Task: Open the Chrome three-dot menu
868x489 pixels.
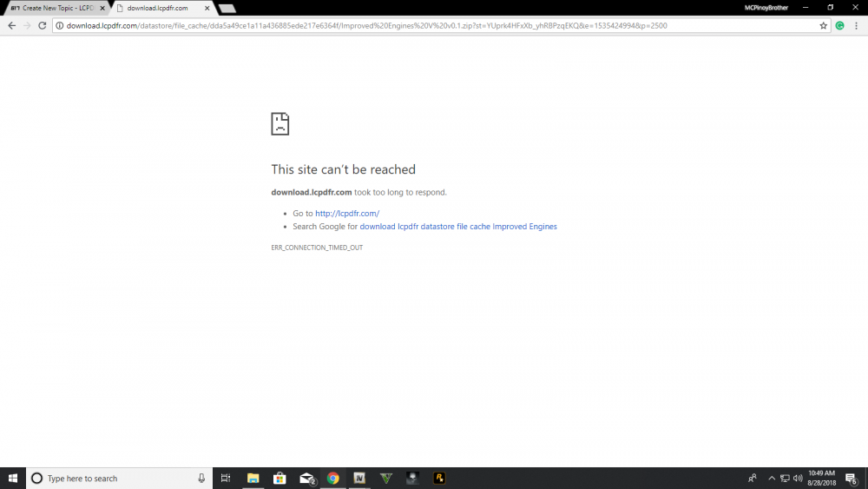Action: (x=857, y=25)
